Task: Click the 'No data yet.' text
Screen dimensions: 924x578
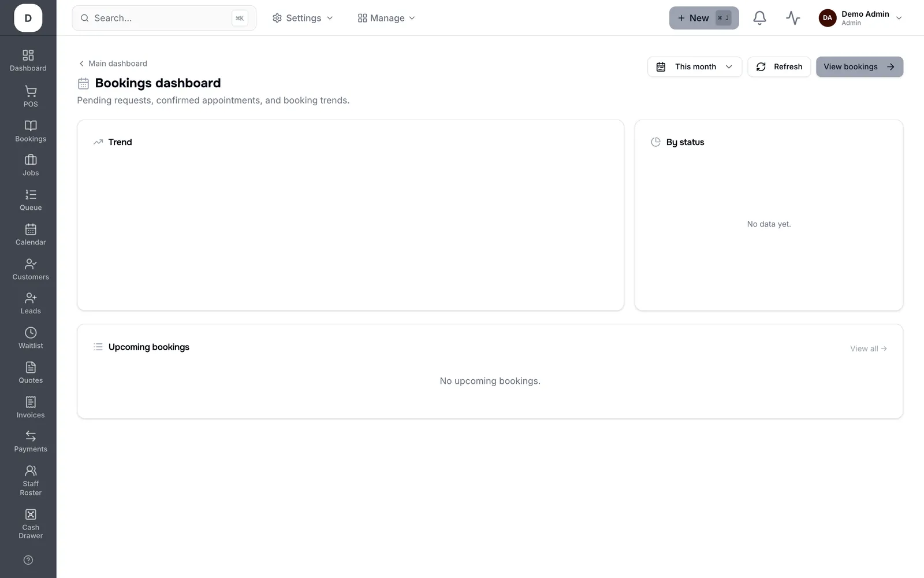Action: click(x=769, y=224)
